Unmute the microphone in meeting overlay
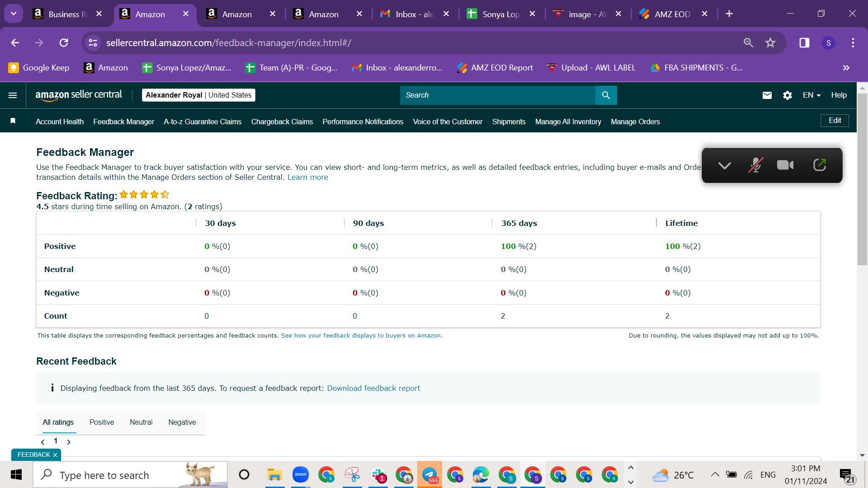This screenshot has height=488, width=868. (x=755, y=165)
